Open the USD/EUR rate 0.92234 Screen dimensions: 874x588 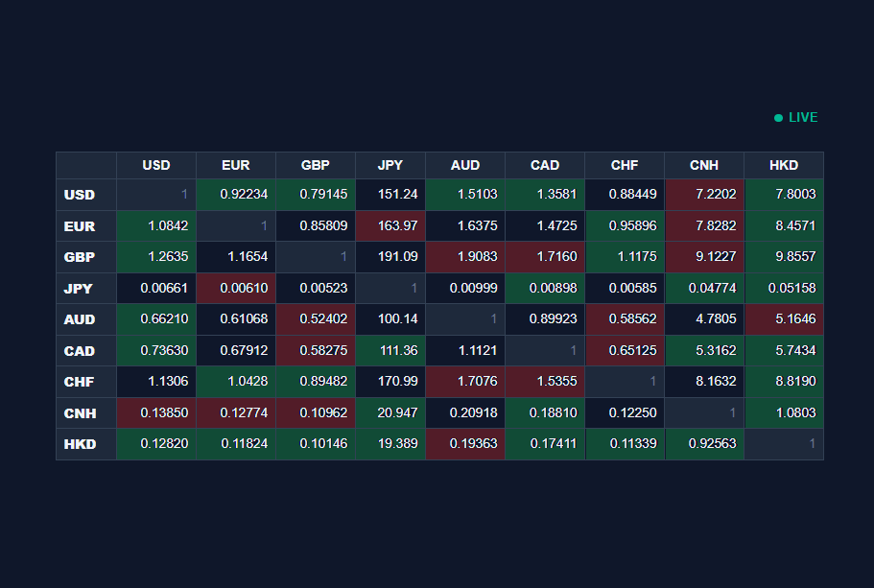coord(236,195)
